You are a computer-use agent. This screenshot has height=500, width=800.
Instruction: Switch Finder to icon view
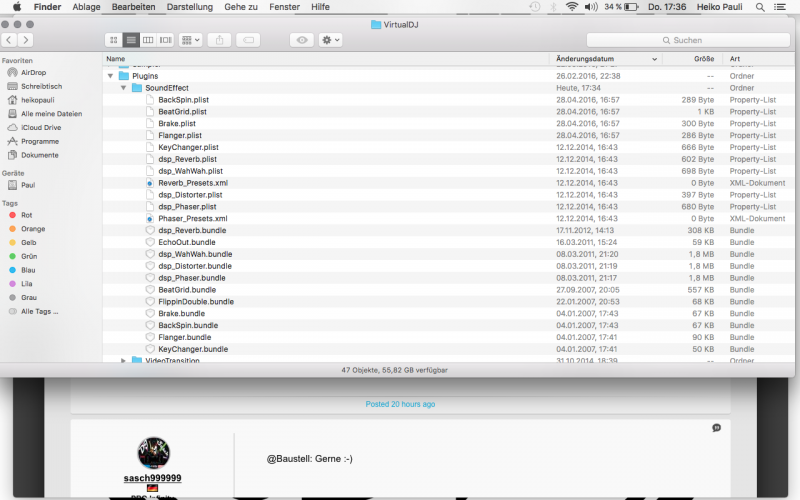[x=114, y=40]
